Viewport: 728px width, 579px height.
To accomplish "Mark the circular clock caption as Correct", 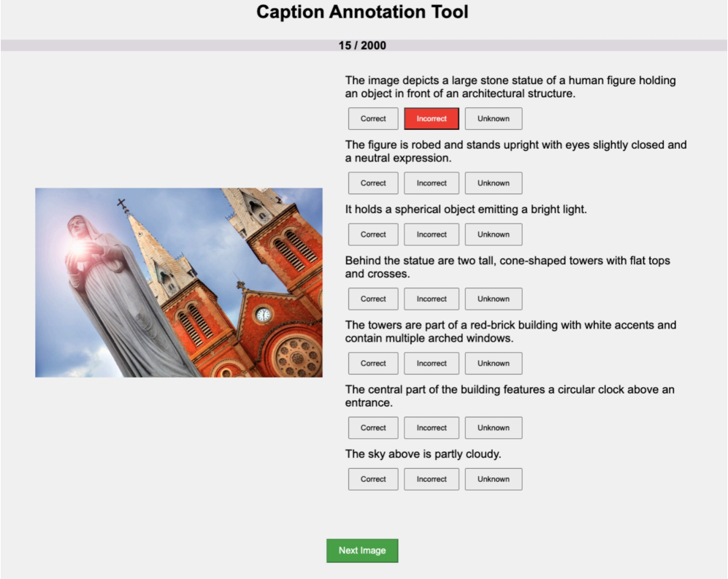I will tap(373, 428).
